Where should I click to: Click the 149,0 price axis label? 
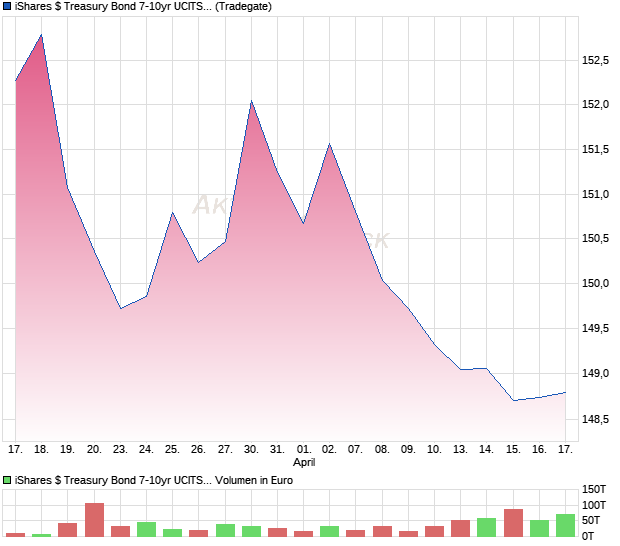(595, 373)
